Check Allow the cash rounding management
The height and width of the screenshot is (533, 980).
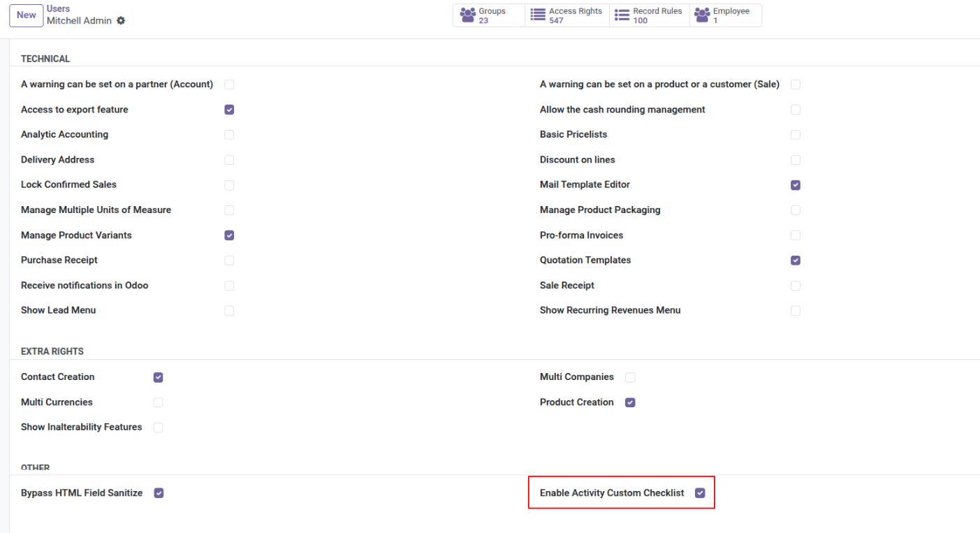coord(796,110)
